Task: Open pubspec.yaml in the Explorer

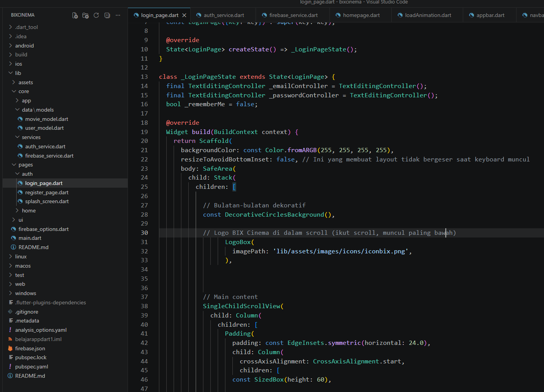Action: click(32, 367)
